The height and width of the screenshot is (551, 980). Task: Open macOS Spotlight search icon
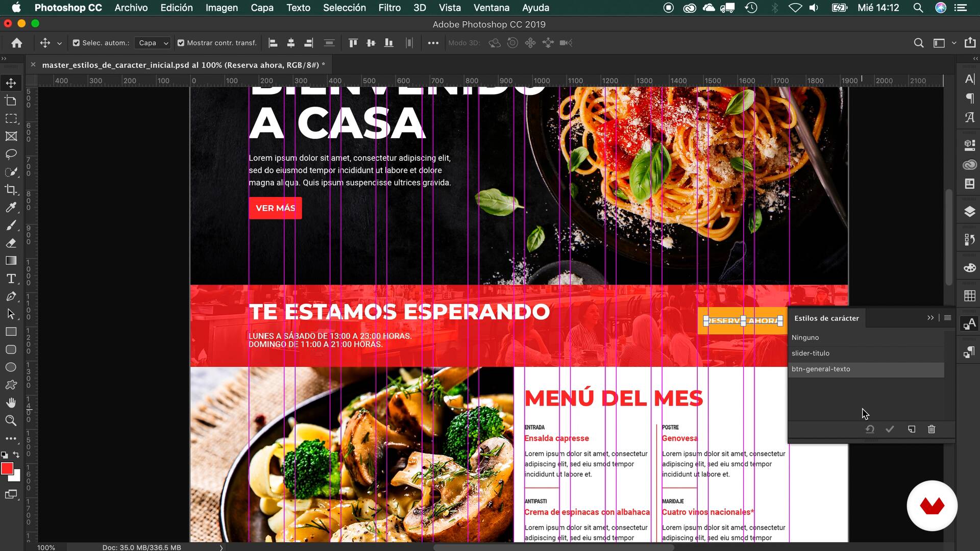point(918,8)
